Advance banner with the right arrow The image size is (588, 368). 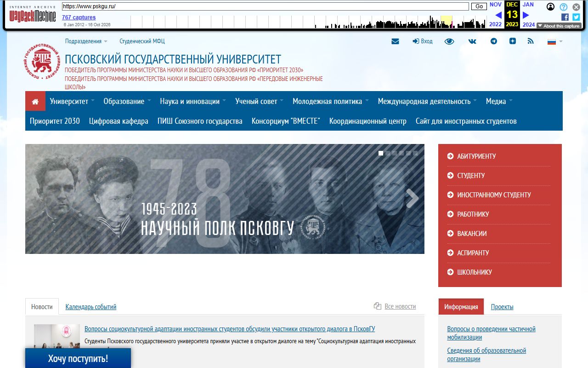tap(412, 199)
